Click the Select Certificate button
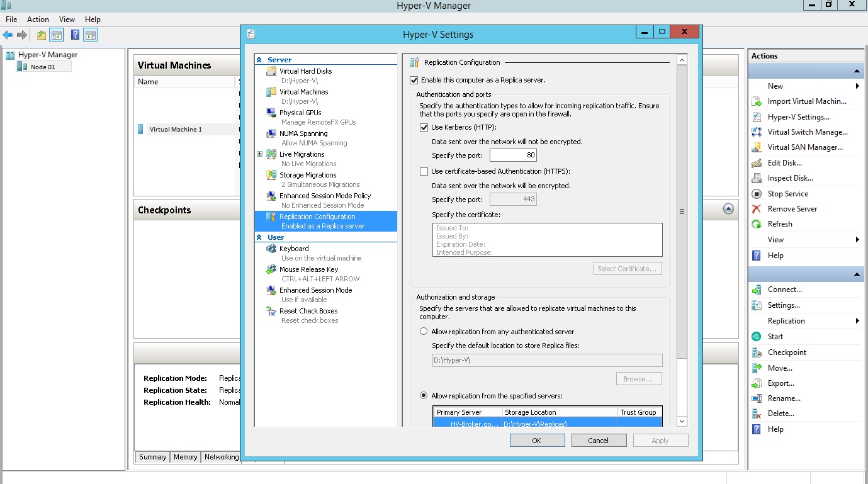This screenshot has width=868, height=484. coord(627,268)
